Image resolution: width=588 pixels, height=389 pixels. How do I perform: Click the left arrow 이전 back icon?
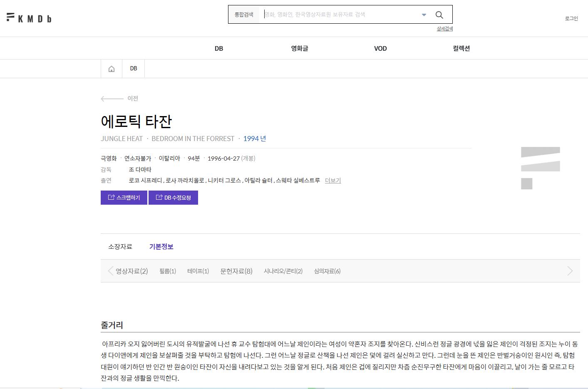tap(112, 99)
